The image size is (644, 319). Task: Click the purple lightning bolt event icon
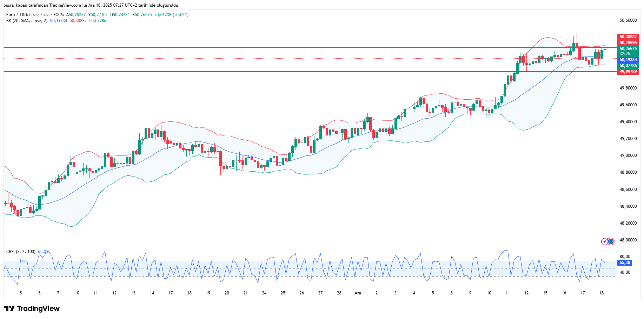coord(604,241)
